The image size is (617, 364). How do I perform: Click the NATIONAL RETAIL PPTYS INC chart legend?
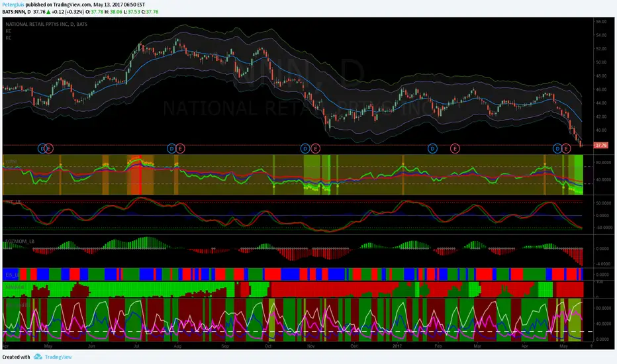pos(46,24)
